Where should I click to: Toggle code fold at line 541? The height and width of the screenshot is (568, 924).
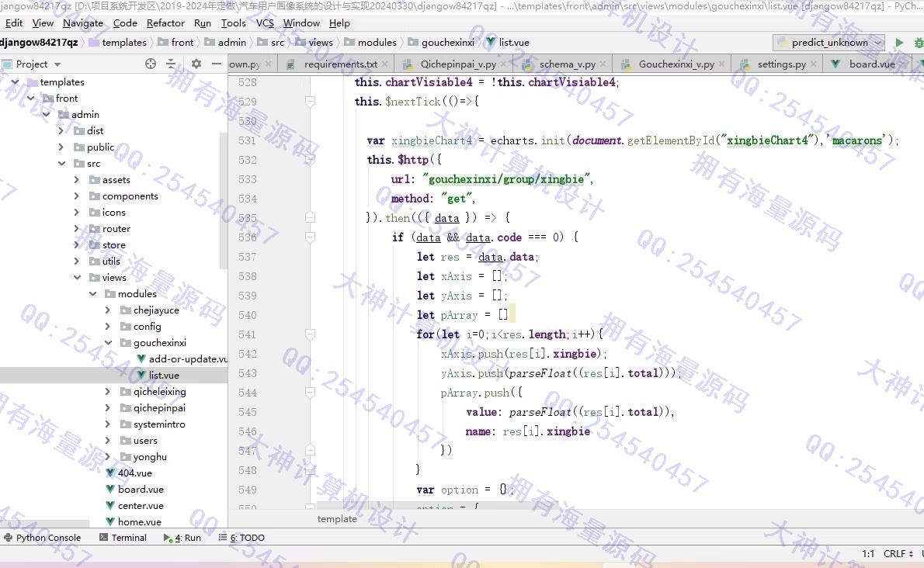click(310, 334)
